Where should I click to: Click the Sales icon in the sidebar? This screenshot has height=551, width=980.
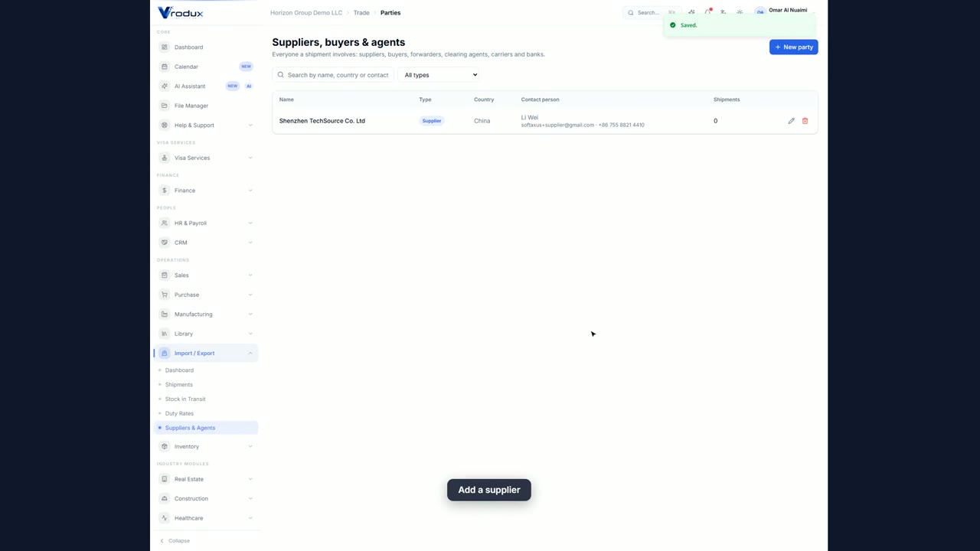click(165, 275)
